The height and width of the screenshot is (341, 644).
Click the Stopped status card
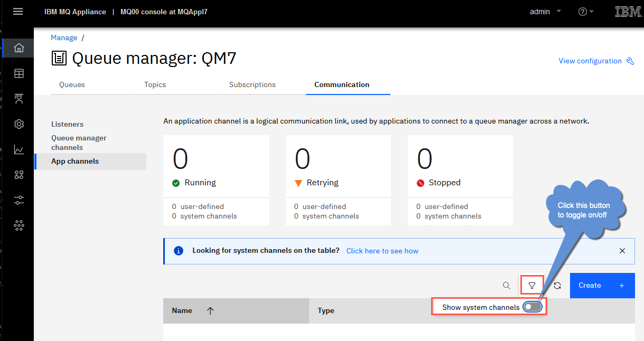point(460,180)
